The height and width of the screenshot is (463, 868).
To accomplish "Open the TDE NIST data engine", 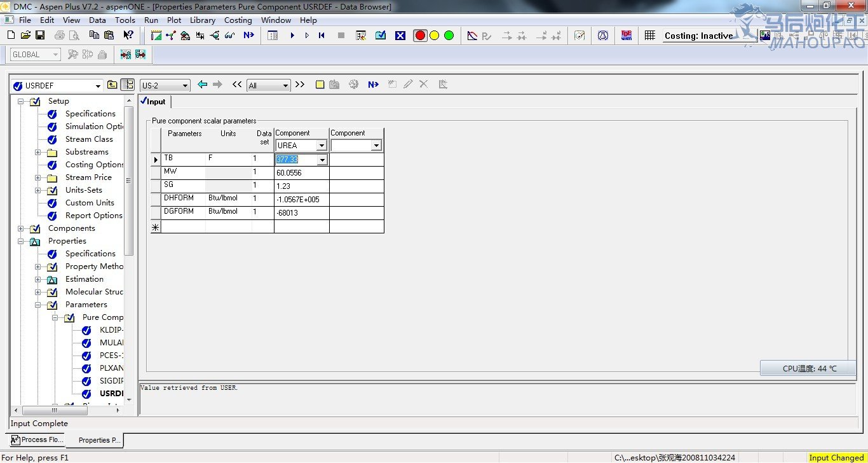I will 627,36.
